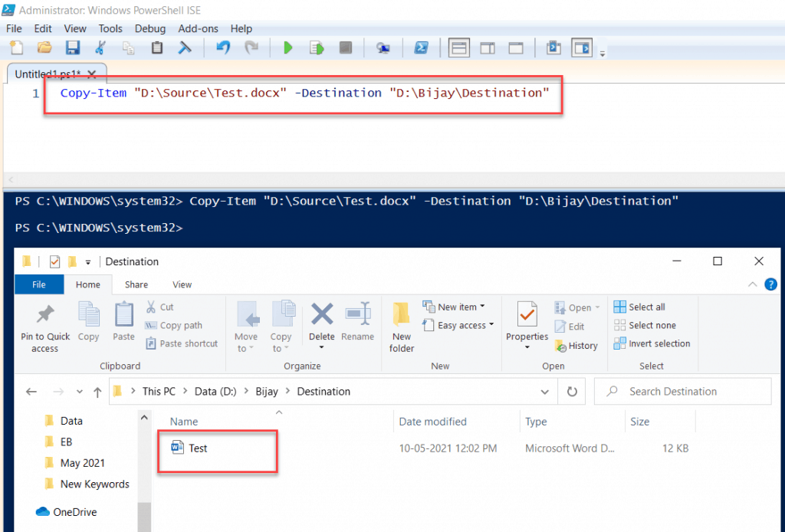Show the script pane on top
The height and width of the screenshot is (532, 785).
pyautogui.click(x=459, y=48)
